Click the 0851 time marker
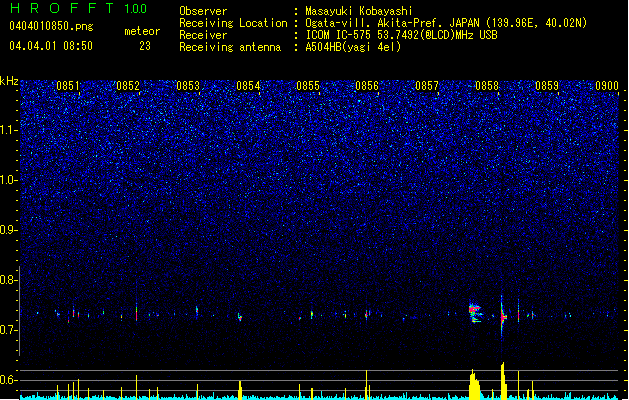 click(68, 86)
